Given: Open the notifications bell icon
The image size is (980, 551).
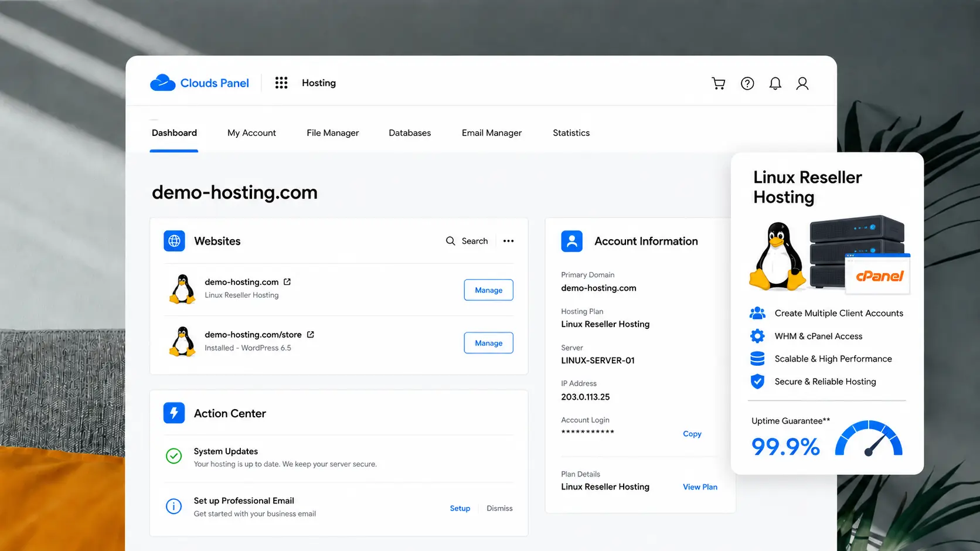Looking at the screenshot, I should (775, 83).
